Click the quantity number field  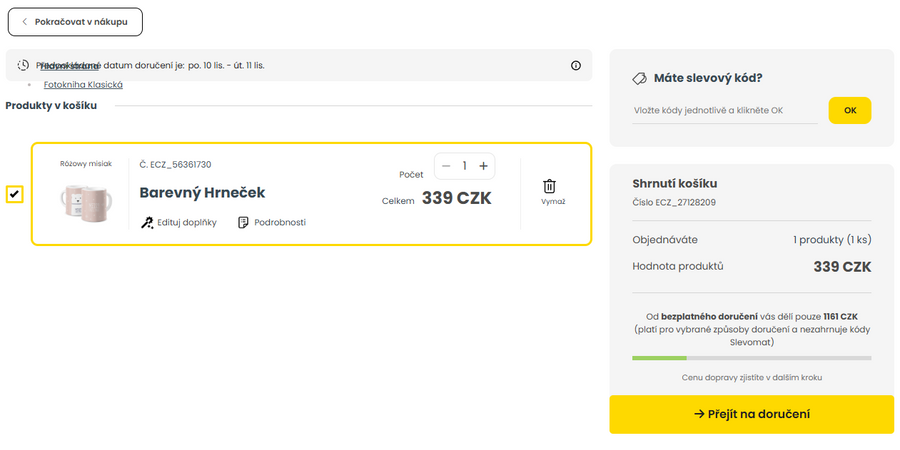465,166
